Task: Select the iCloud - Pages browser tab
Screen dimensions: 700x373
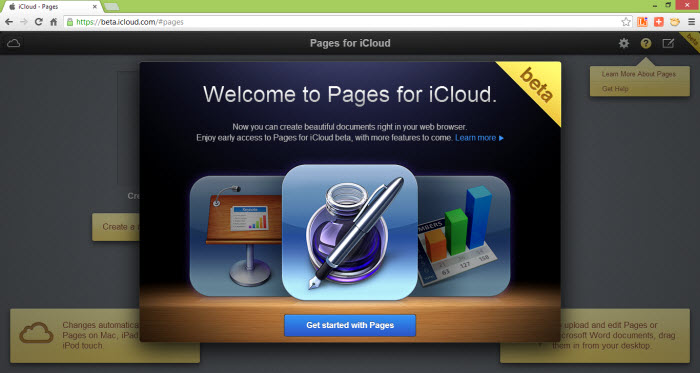Action: tap(52, 7)
